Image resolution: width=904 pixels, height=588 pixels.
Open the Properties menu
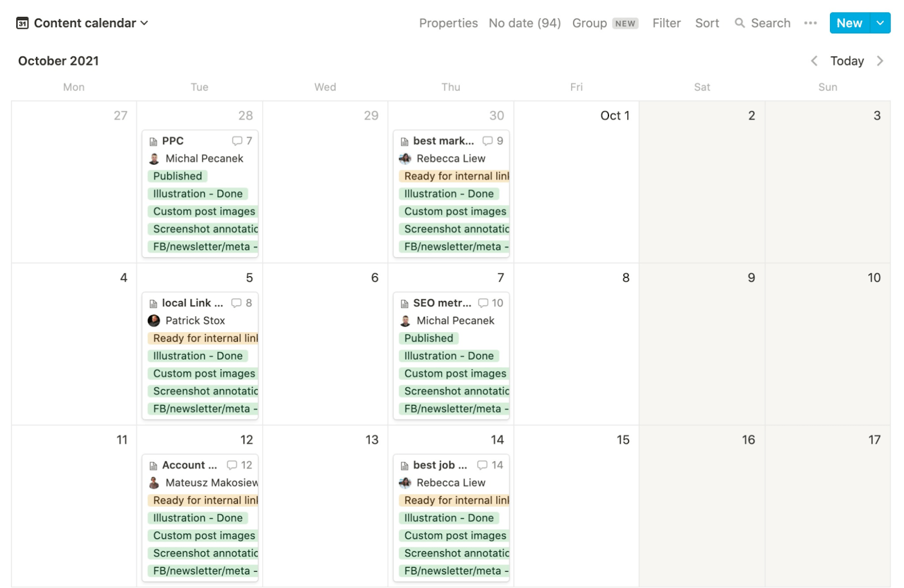click(448, 23)
